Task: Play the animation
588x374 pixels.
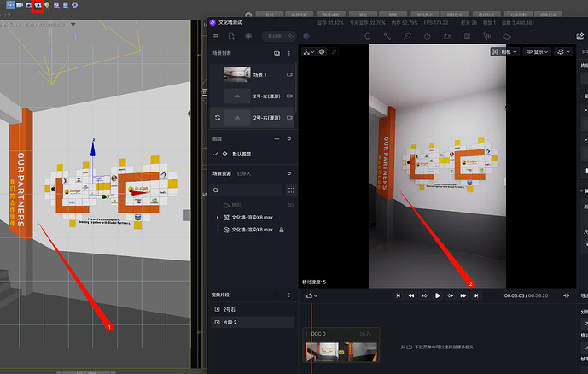Action: pyautogui.click(x=437, y=295)
